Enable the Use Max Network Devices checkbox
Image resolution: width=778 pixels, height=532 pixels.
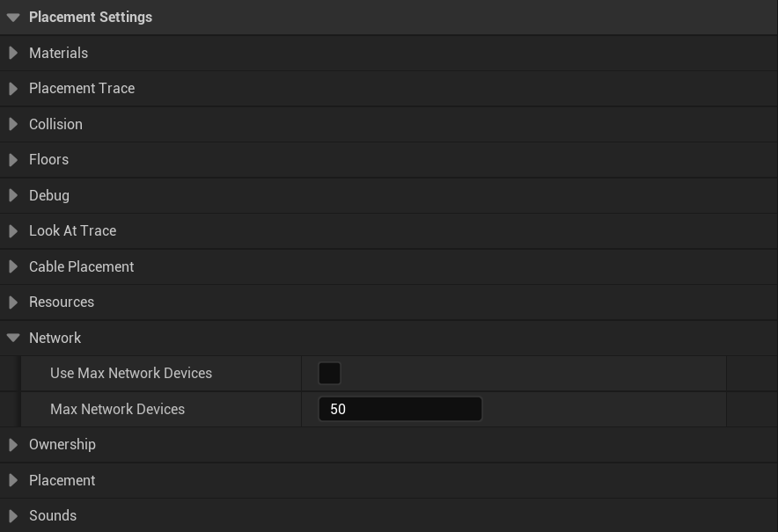329,374
